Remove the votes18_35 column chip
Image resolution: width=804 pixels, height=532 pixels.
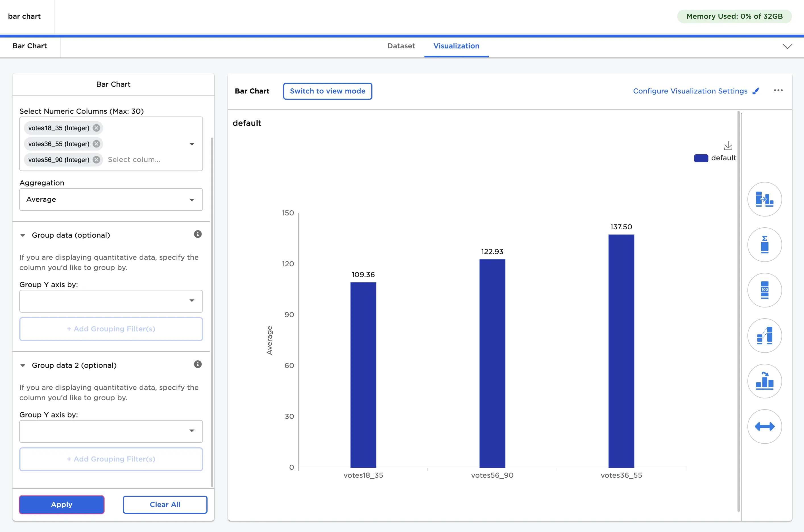(x=96, y=128)
